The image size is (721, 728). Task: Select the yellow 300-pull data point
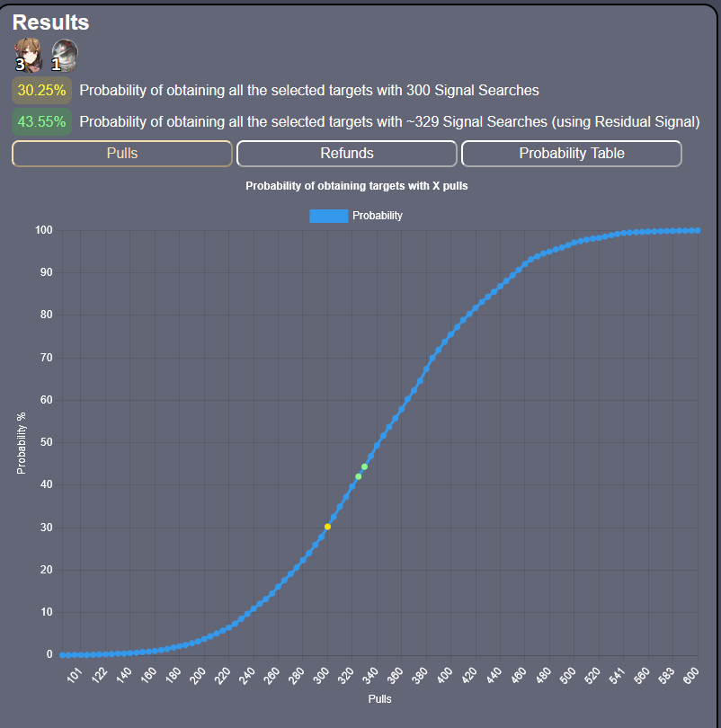[328, 527]
